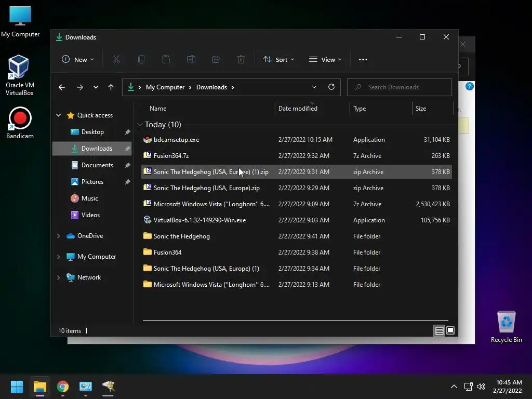The image size is (532, 399).
Task: Open the See more ellipsis menu
Action: [x=363, y=59]
